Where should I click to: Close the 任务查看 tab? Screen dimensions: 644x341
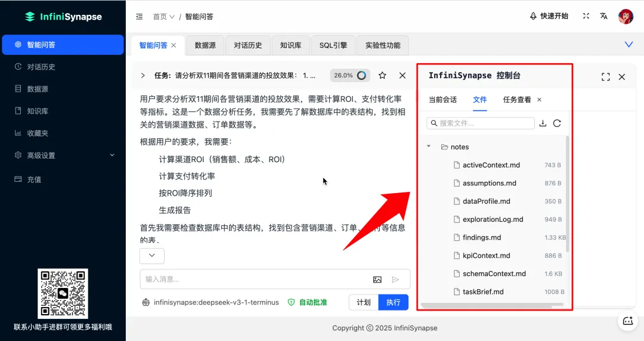point(539,100)
